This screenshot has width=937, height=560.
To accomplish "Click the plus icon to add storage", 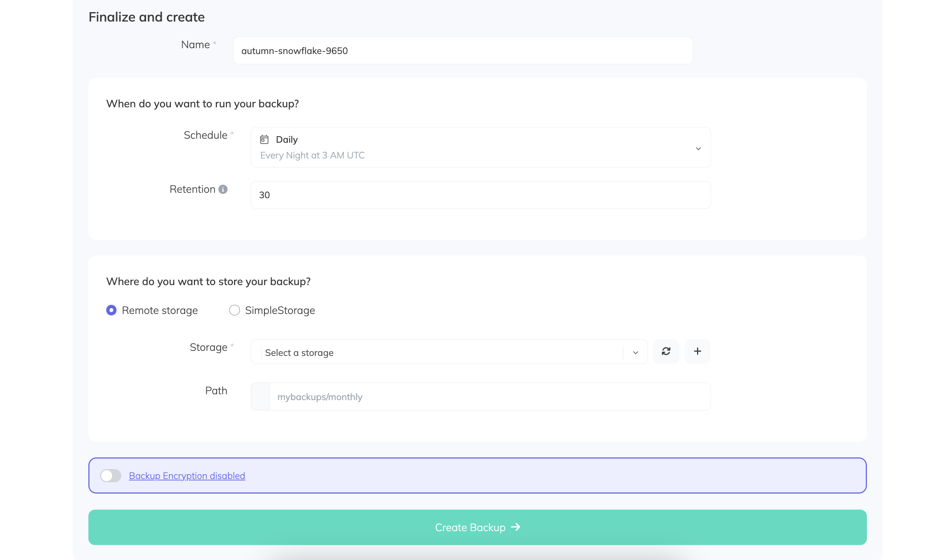I will [697, 351].
